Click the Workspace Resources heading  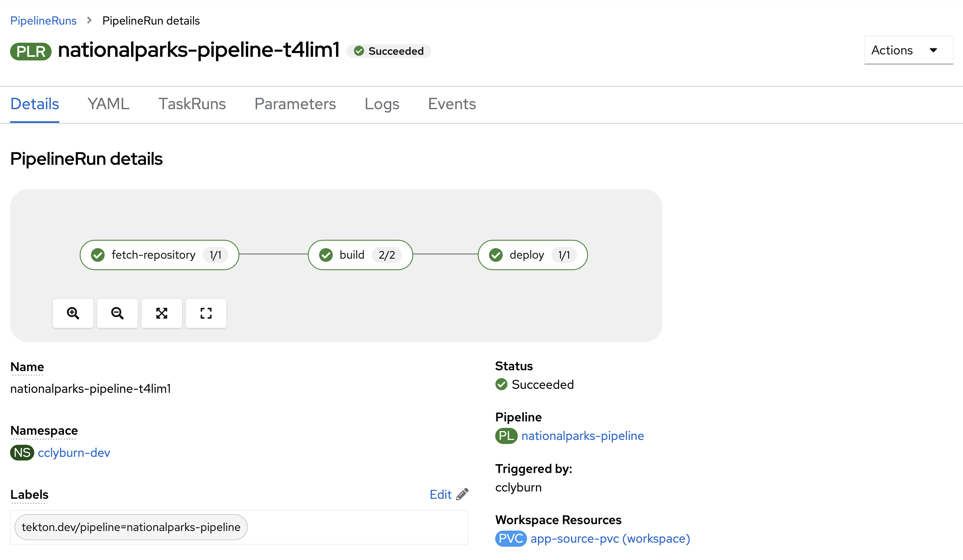click(558, 520)
